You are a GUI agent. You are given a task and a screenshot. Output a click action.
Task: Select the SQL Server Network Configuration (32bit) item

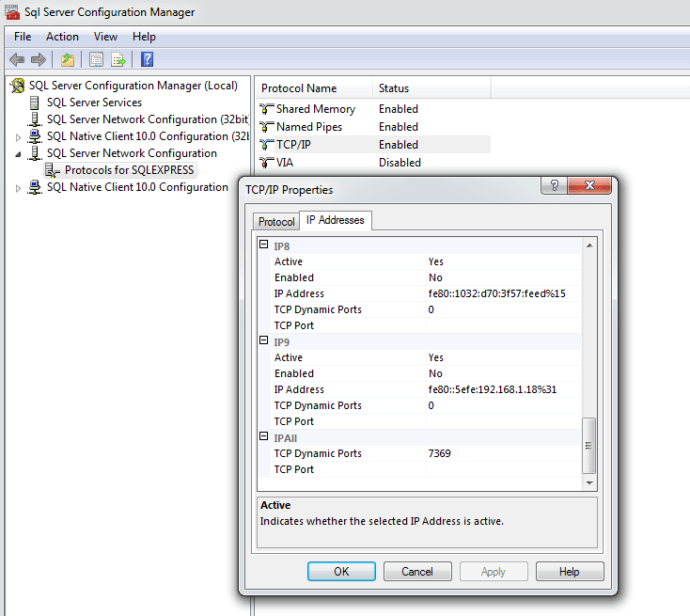147,119
